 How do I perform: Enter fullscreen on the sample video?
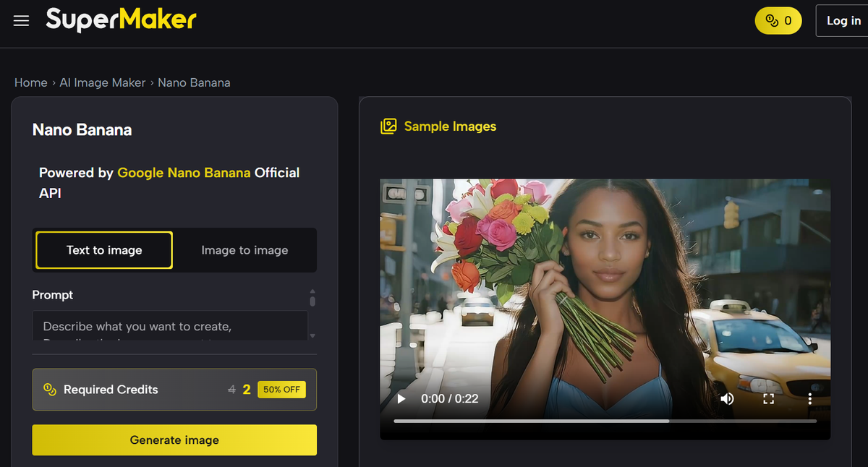[769, 399]
